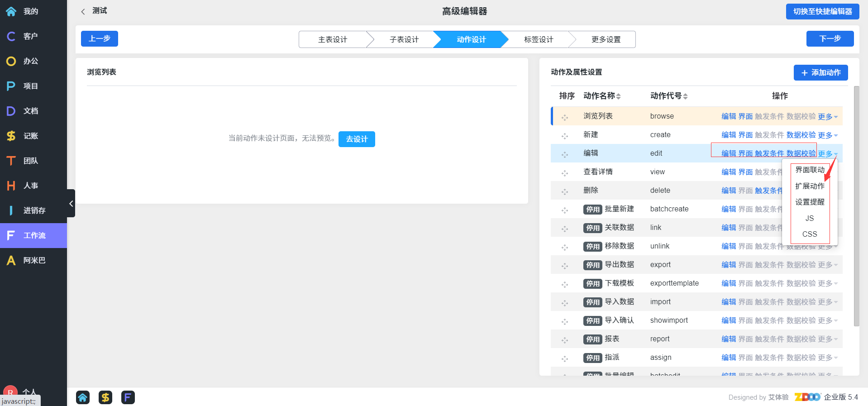The image size is (868, 406).
Task: Sort by 动作名称 column header
Action: [601, 96]
